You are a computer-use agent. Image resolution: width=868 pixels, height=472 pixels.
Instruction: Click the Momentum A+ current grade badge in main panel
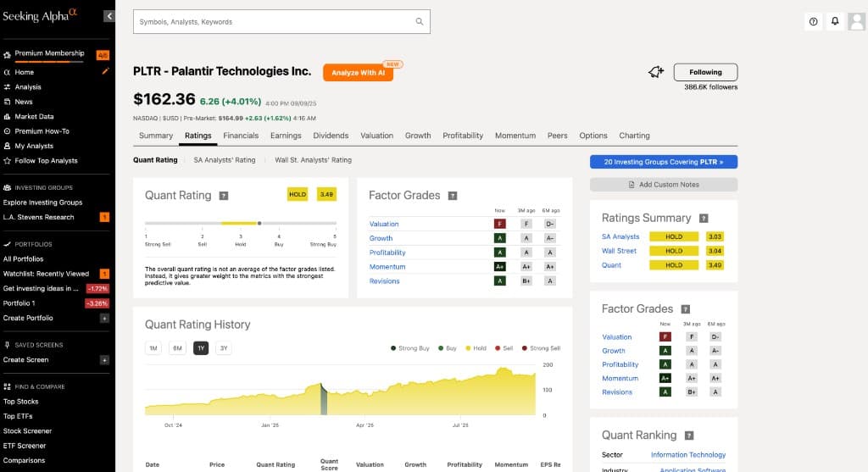pyautogui.click(x=499, y=267)
